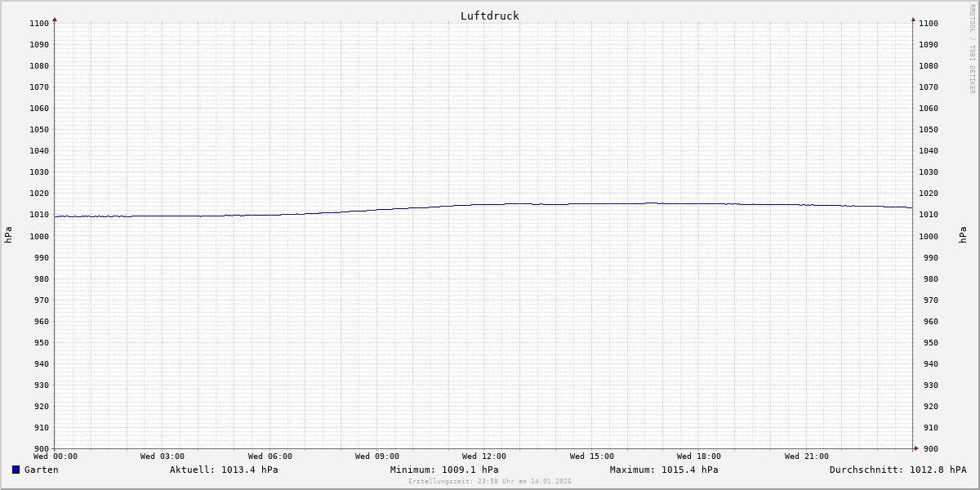Click the Durchschnitt 1012.8 hPa average text
Image resolution: width=980 pixels, height=490 pixels.
[x=898, y=470]
